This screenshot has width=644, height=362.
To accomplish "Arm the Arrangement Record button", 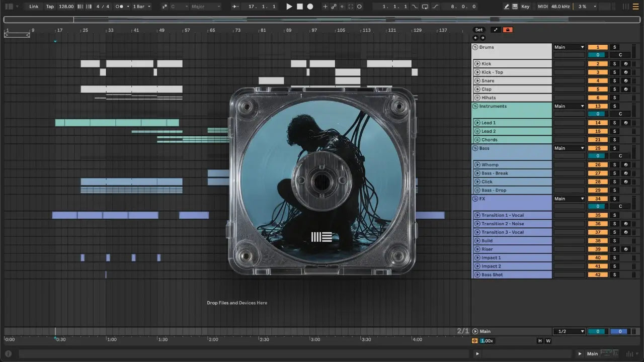I will pyautogui.click(x=310, y=7).
